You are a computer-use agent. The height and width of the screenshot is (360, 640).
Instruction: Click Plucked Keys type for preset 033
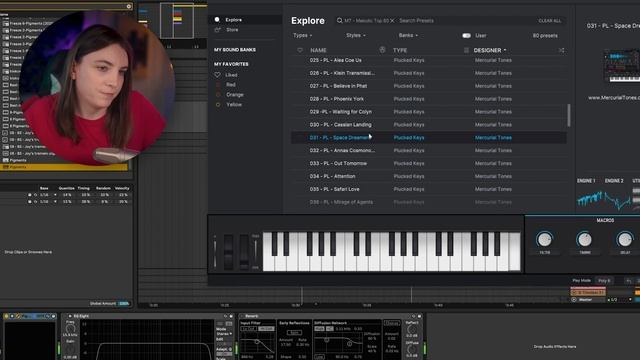(x=409, y=164)
